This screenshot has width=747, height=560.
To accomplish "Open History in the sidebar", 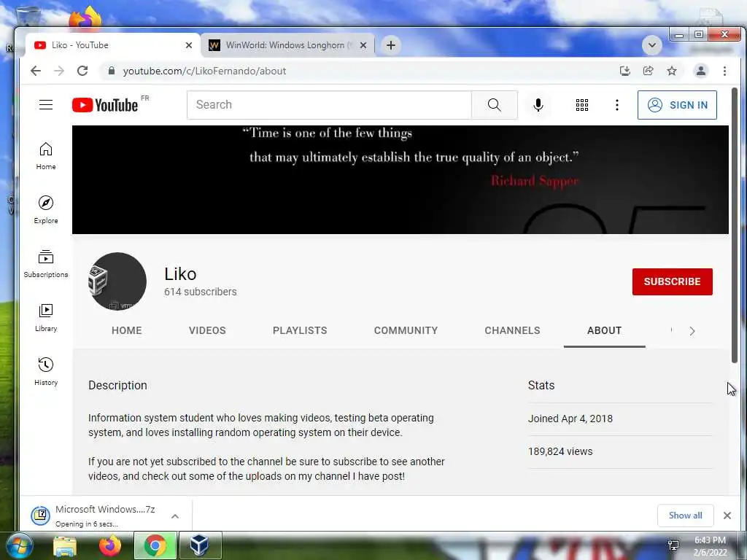I will click(46, 372).
